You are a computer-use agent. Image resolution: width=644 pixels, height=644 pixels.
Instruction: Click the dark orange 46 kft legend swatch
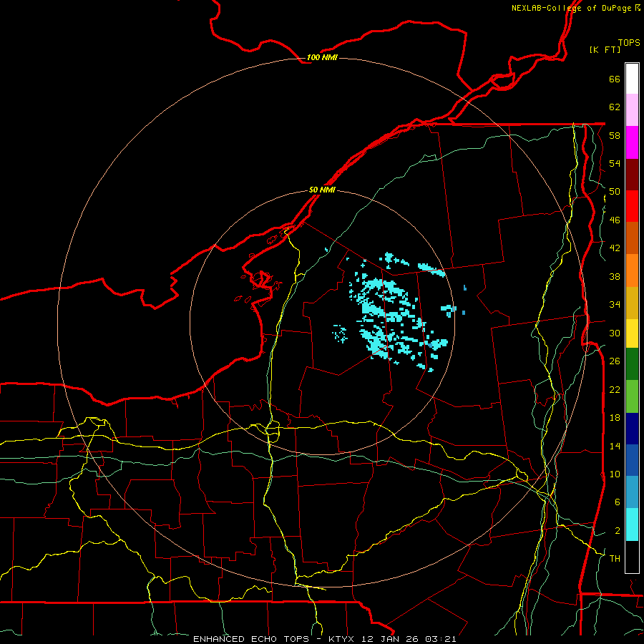(x=632, y=238)
